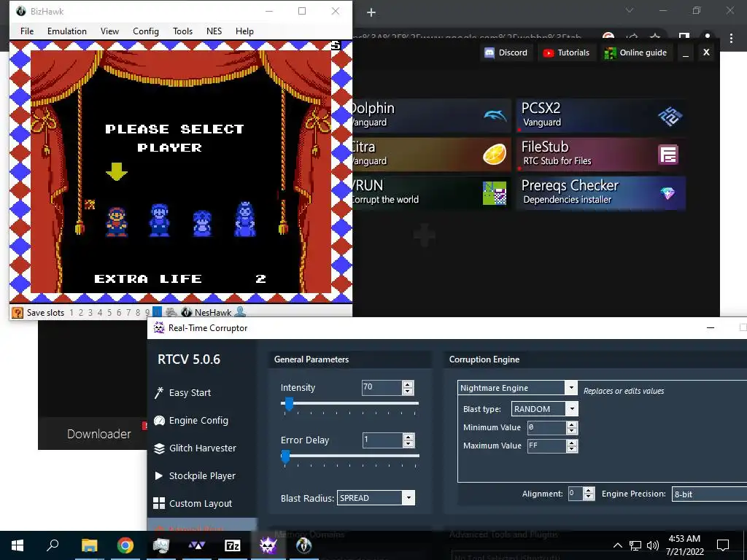
Task: Adjust the Error Delay slider handle
Action: tap(285, 456)
